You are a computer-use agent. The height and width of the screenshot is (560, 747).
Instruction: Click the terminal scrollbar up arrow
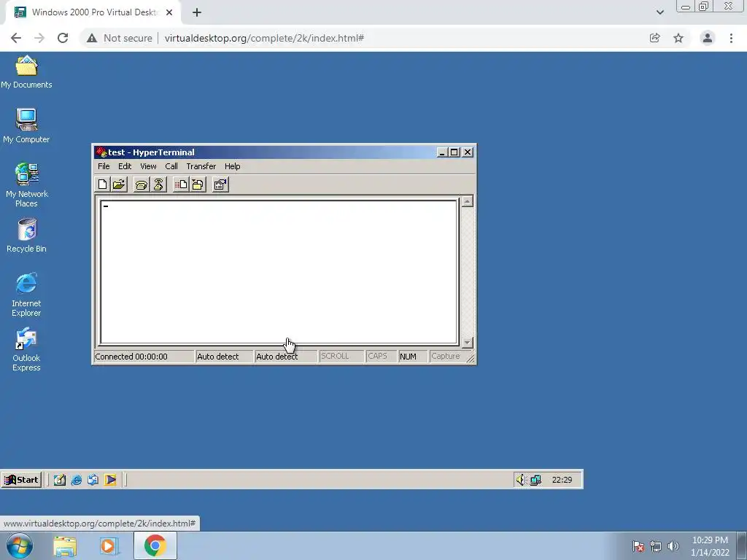pos(468,201)
